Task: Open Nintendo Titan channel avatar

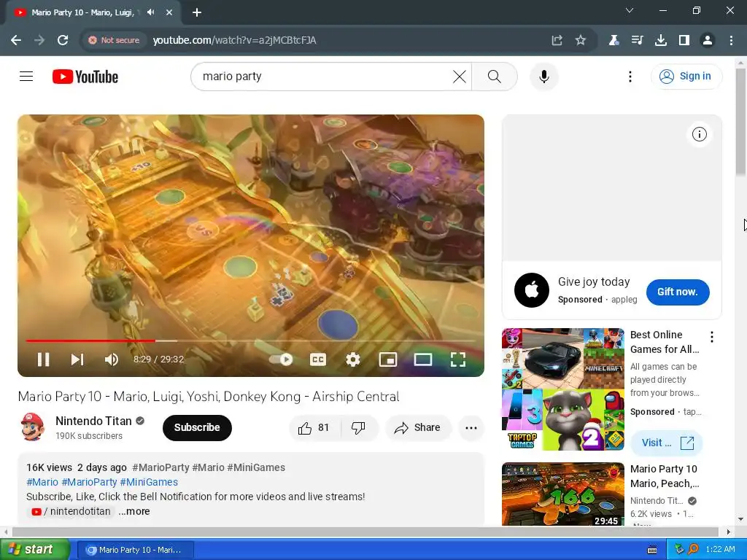Action: 32,427
